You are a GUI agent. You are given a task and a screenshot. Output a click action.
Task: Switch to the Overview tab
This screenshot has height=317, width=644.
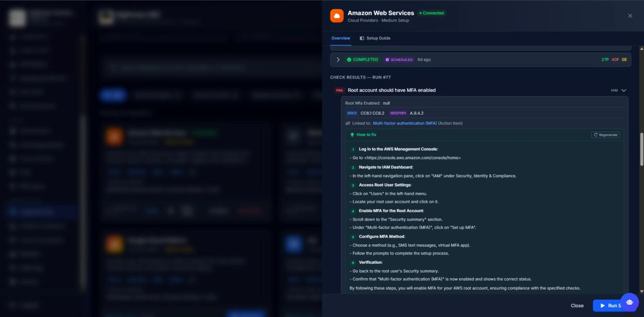[x=341, y=38]
